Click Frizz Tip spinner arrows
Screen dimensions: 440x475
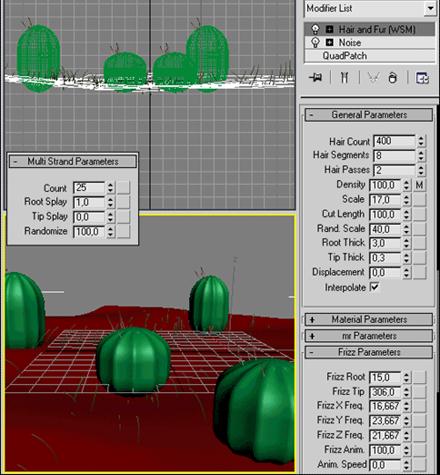pyautogui.click(x=406, y=392)
